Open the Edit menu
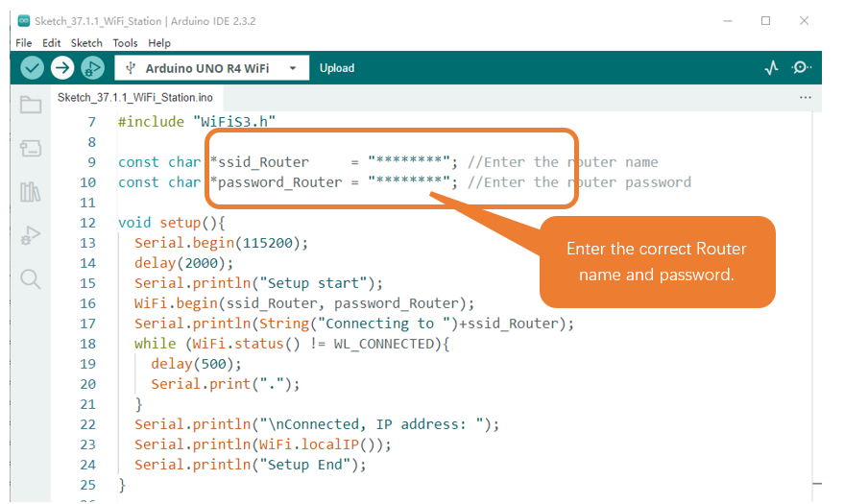This screenshot has width=844, height=504. [52, 43]
